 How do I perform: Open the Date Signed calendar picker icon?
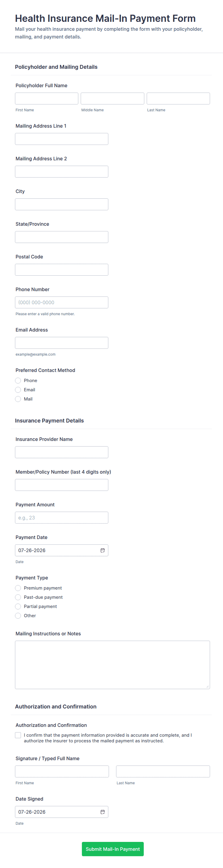[102, 812]
